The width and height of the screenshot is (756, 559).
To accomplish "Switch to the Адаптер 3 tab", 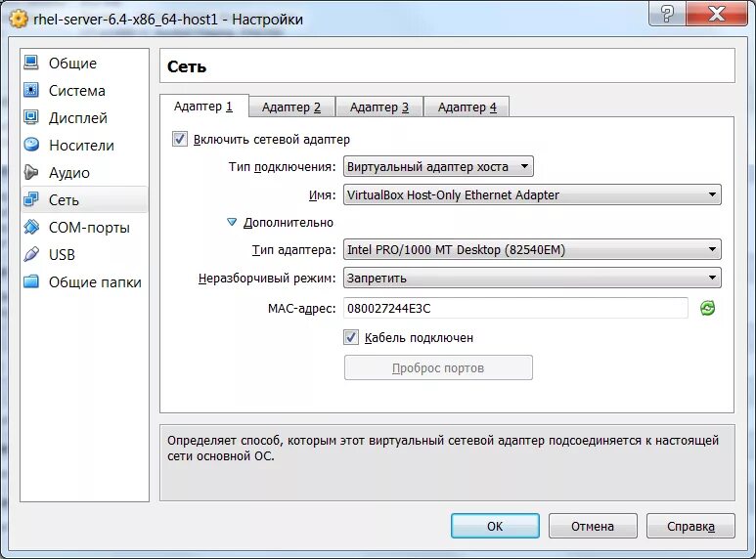I will point(378,107).
